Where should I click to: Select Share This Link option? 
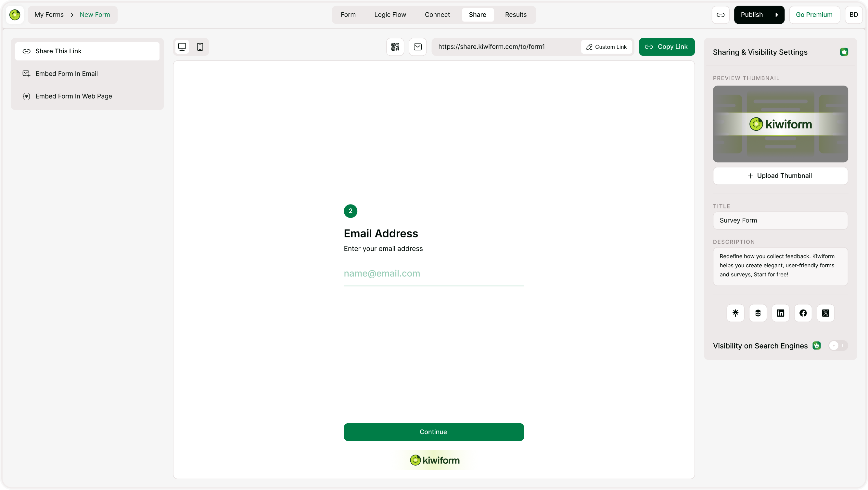(87, 51)
